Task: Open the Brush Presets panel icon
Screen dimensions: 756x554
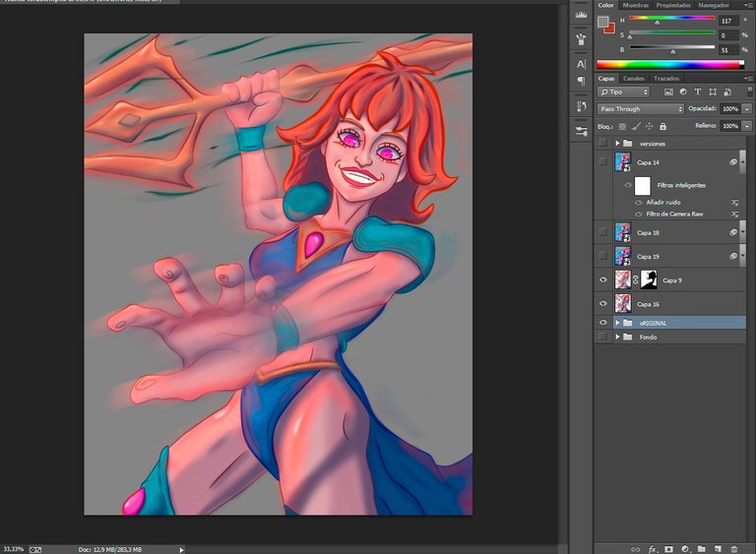Action: [x=582, y=39]
